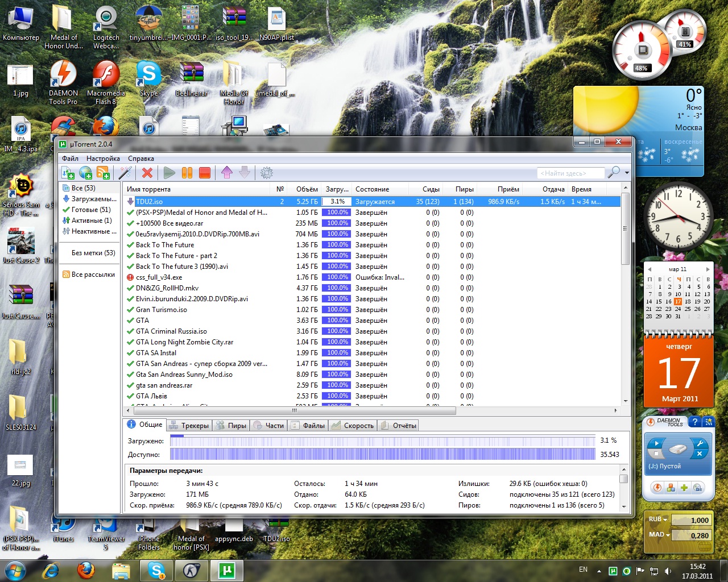Move torrent down the queue with the down arrow
The image size is (728, 582).
(245, 173)
